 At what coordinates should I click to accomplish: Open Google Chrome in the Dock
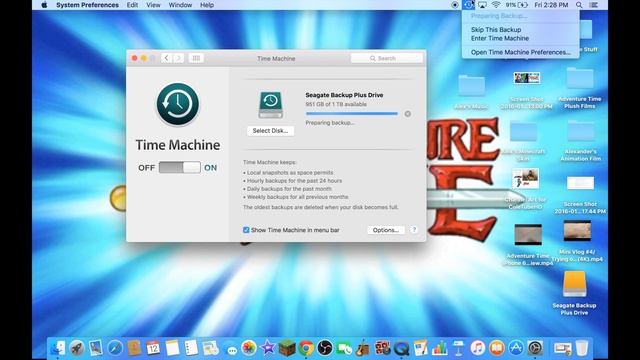(x=306, y=348)
